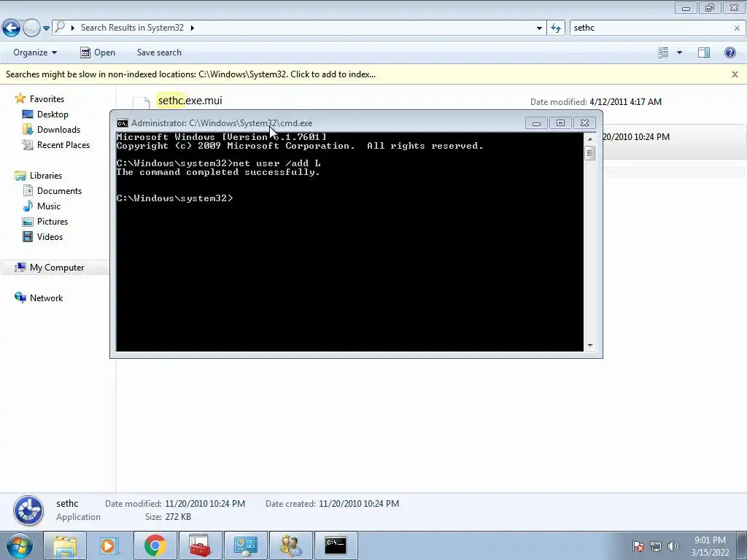Click the cmd.exe window system icon

(x=123, y=123)
